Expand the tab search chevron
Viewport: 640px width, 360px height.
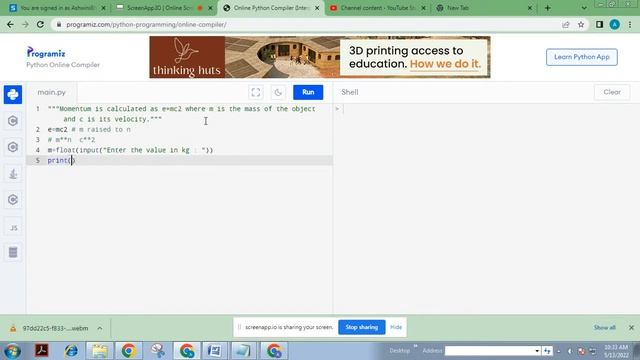pos(584,8)
